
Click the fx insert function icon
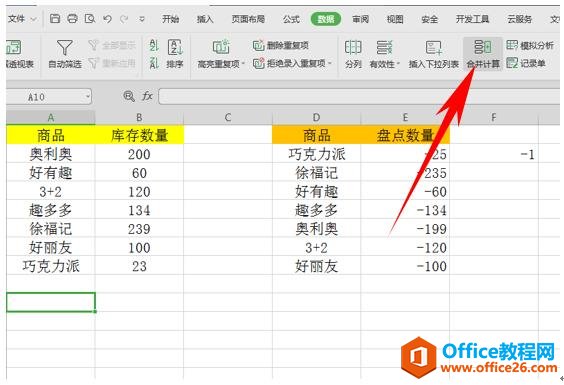[x=147, y=96]
